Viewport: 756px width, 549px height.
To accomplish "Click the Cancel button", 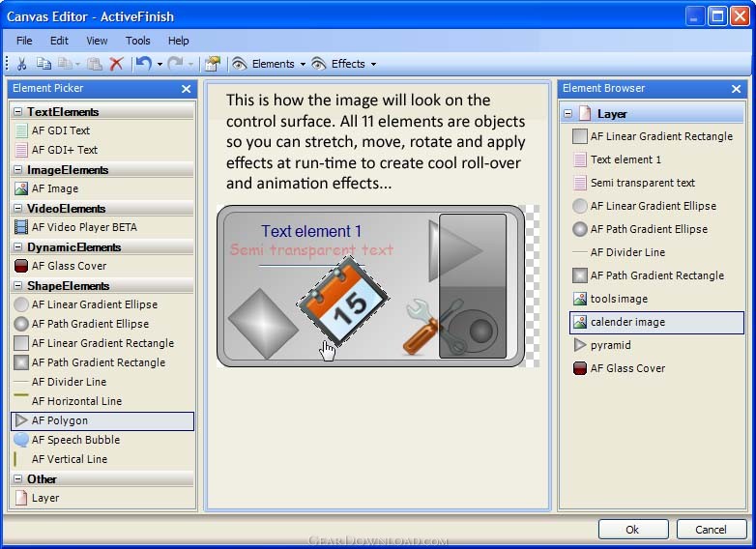I will point(712,530).
